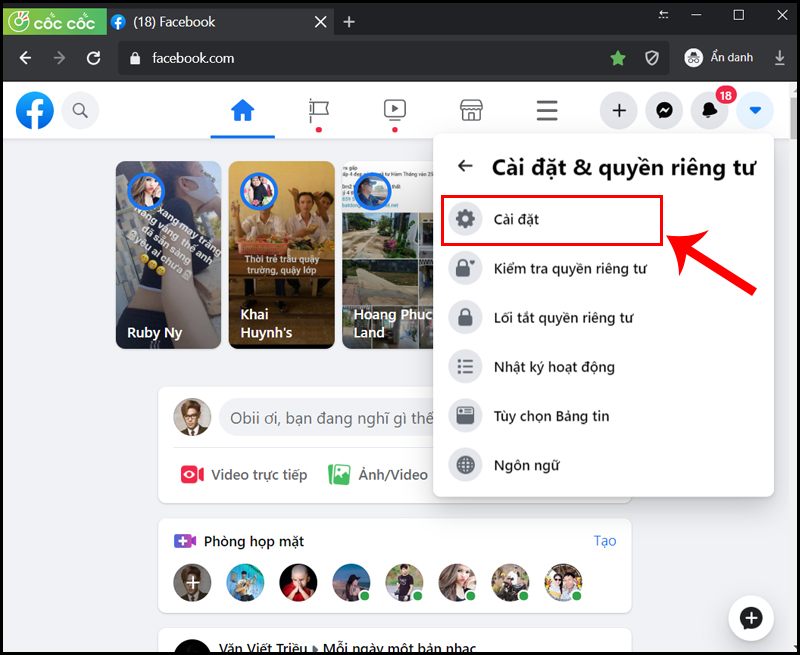The image size is (800, 655).
Task: Click the plus Create icon in the navbar
Action: pyautogui.click(x=618, y=110)
